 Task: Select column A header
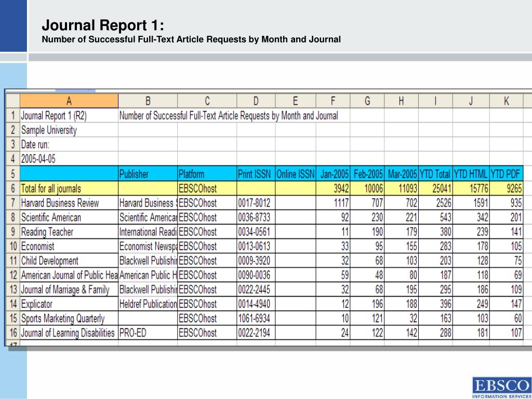pos(69,101)
